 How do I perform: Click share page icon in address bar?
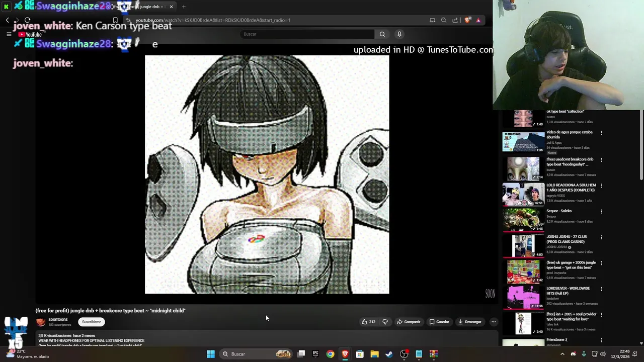[455, 20]
